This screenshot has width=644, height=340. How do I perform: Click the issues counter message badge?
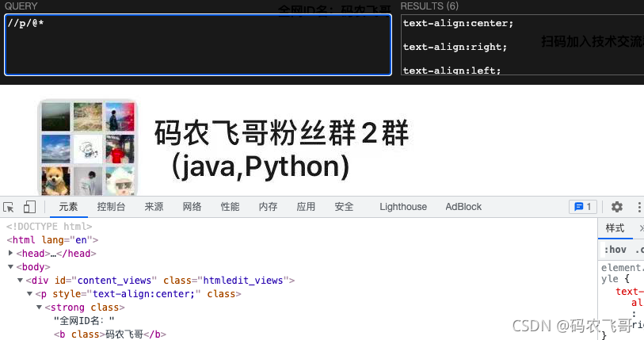click(x=583, y=207)
